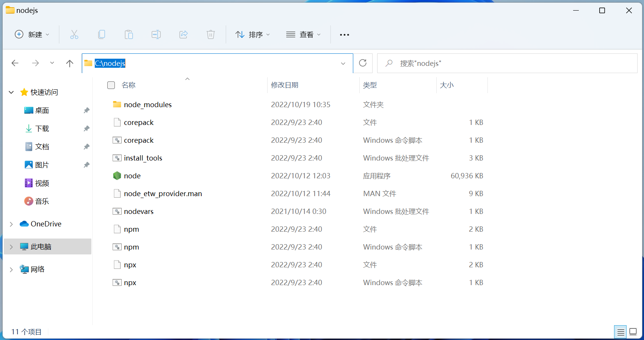Click the node application hexagon icon

(117, 176)
